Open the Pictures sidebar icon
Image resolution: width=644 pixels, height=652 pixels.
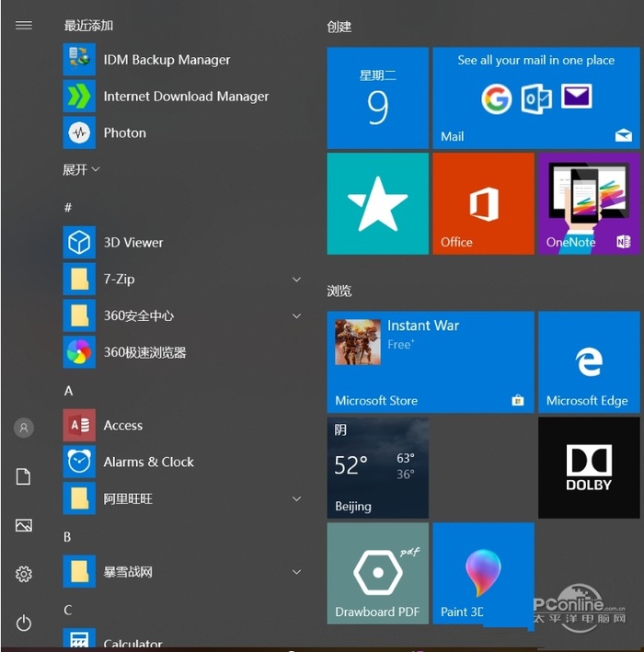[24, 525]
